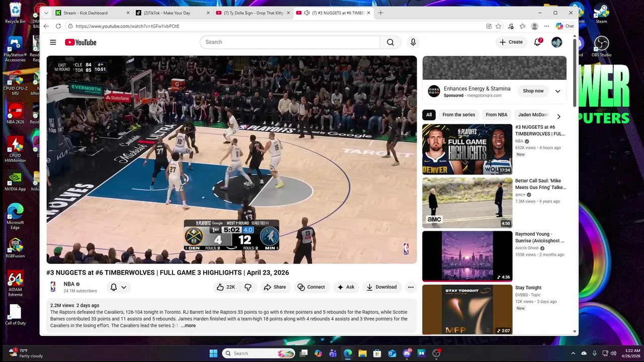Show hidden system tray icons
The height and width of the screenshot is (362, 644).
tap(573, 353)
